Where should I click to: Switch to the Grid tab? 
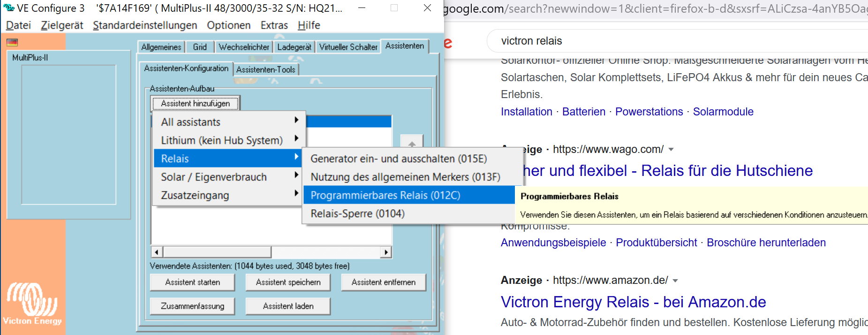200,47
